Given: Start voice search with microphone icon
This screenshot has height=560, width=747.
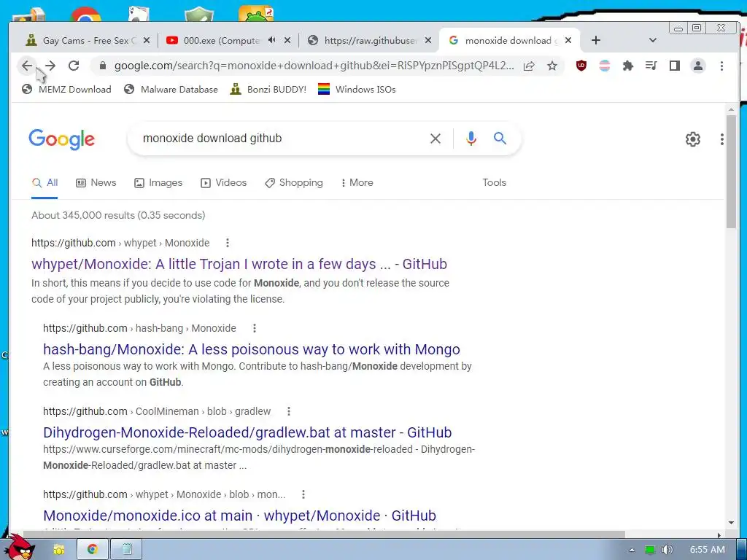Looking at the screenshot, I should tap(471, 139).
